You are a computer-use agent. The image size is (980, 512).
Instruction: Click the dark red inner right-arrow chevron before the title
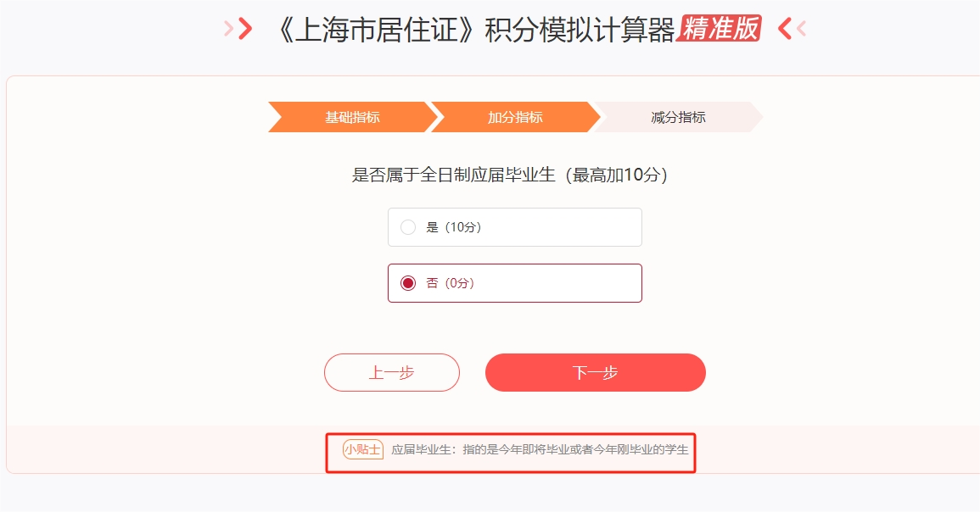(245, 29)
